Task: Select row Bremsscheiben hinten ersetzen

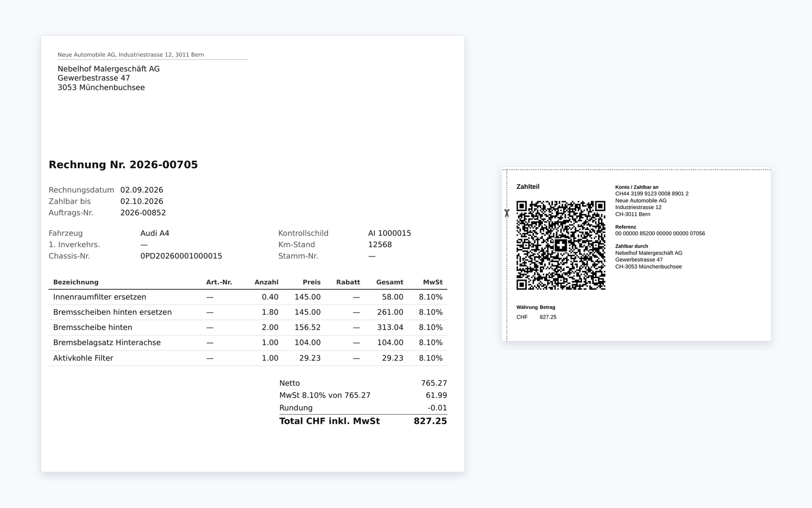Action: 248,312
